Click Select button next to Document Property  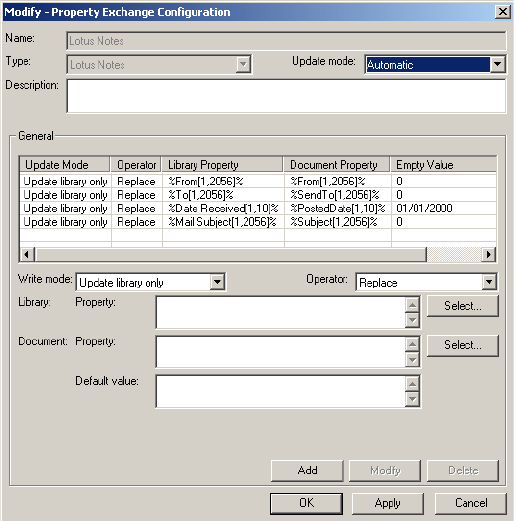tap(463, 345)
